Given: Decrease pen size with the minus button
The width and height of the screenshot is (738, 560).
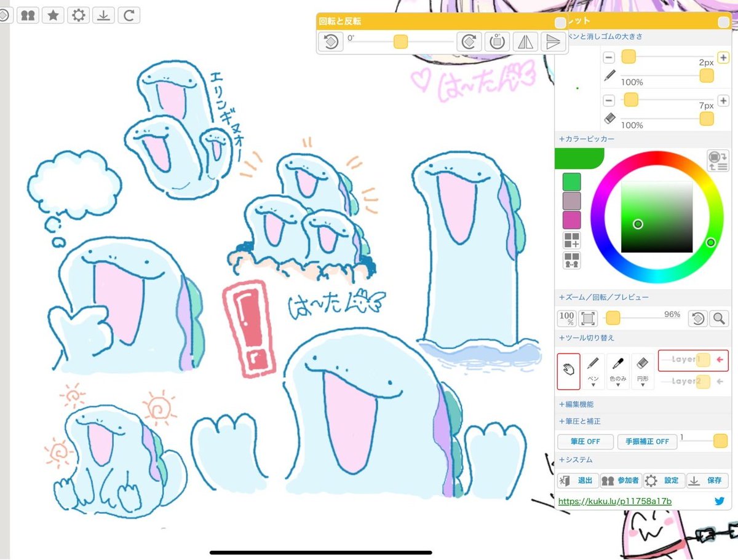Looking at the screenshot, I should pos(609,57).
